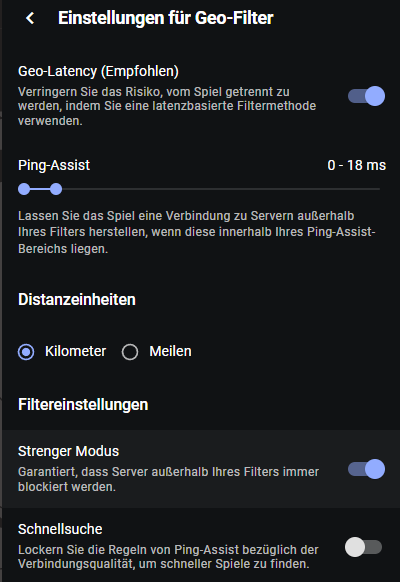Choose the Meilen radio button
The width and height of the screenshot is (400, 582).
tap(130, 352)
